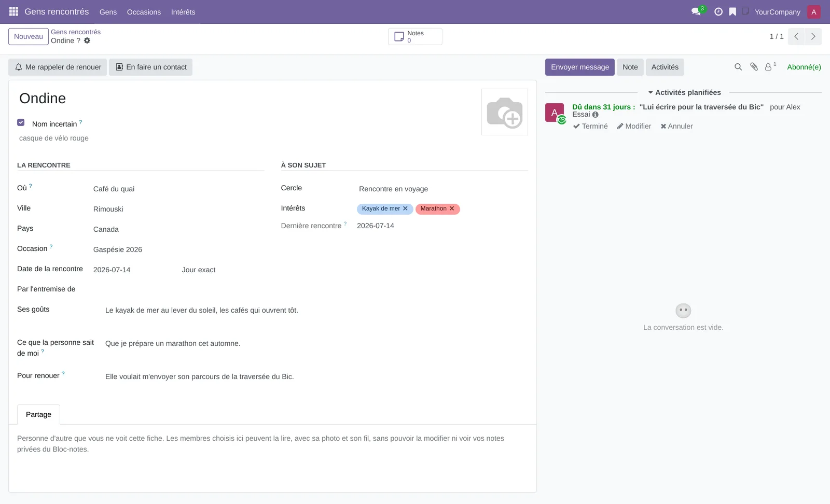Click the small square icon beside YourCompany

pyautogui.click(x=745, y=11)
